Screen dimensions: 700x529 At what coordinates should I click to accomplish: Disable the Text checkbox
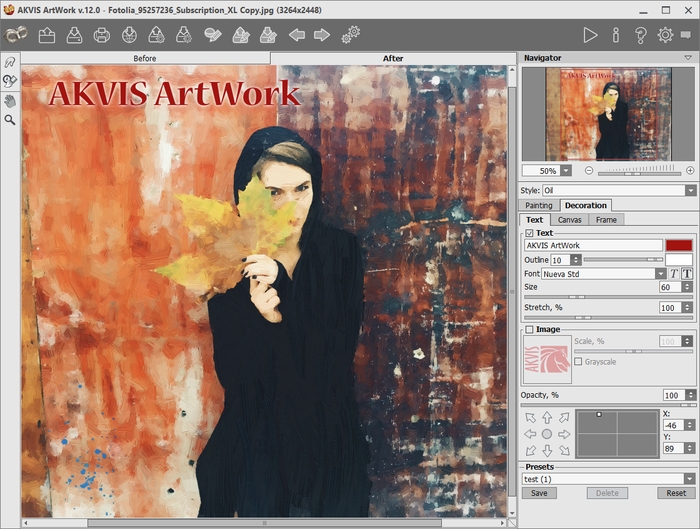[x=529, y=233]
